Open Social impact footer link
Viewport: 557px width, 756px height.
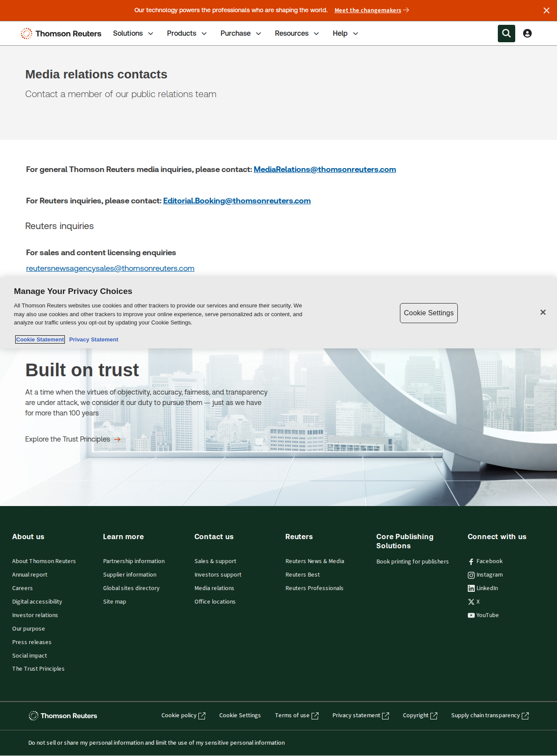[x=30, y=656]
